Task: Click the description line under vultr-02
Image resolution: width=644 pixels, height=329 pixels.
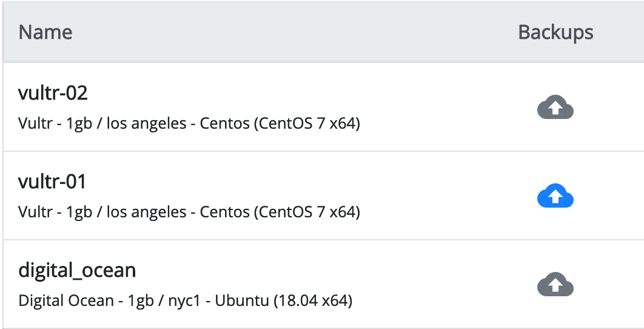Action: pos(189,123)
